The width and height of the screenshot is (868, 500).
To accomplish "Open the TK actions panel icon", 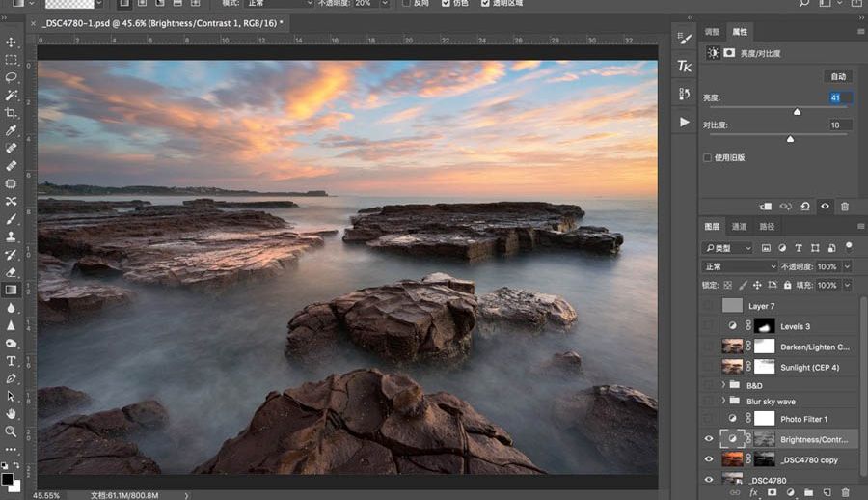I will click(684, 66).
